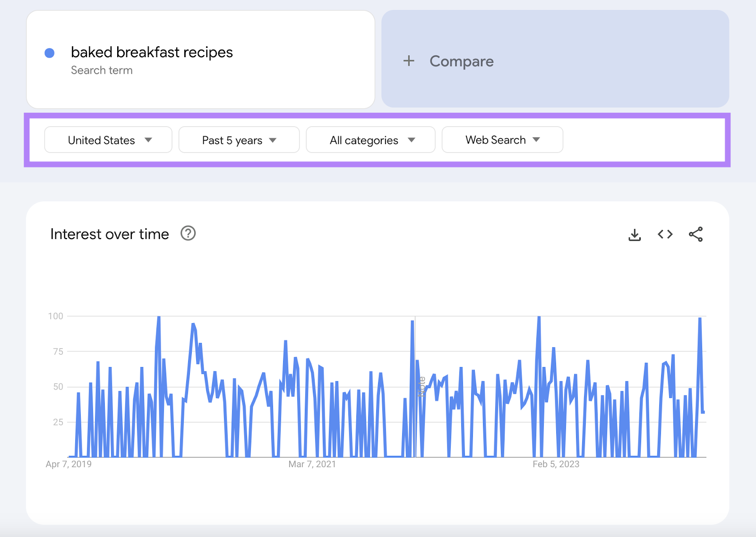Click the Feb 5, 2023 axis label
756x537 pixels.
point(556,464)
